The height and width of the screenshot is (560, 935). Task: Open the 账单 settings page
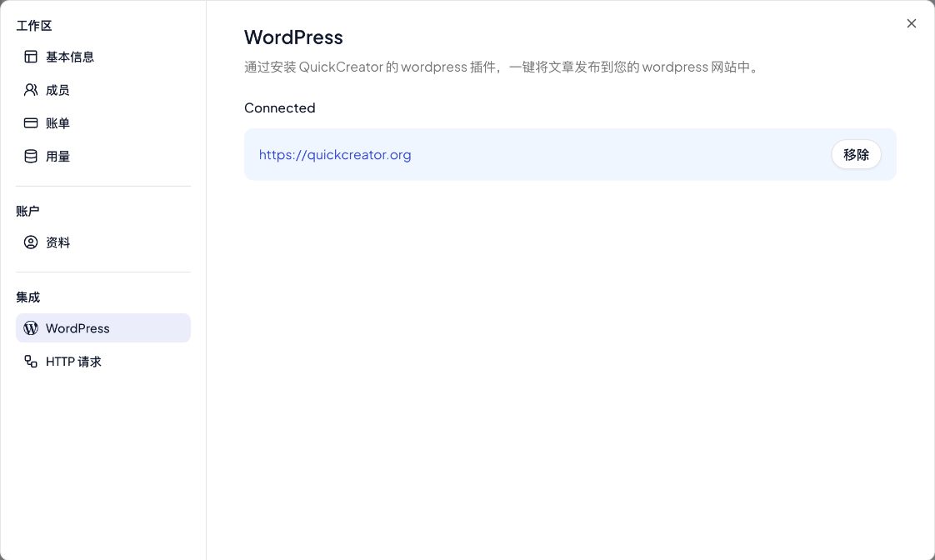click(x=103, y=122)
